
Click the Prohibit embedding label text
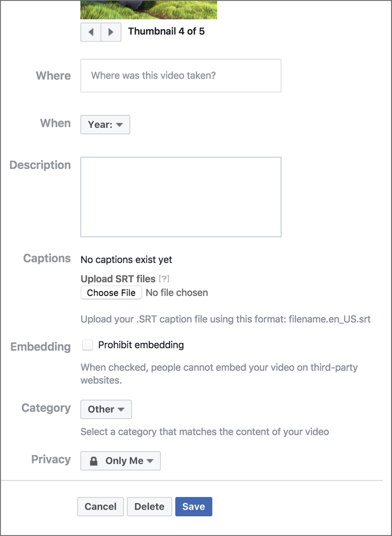tap(141, 345)
